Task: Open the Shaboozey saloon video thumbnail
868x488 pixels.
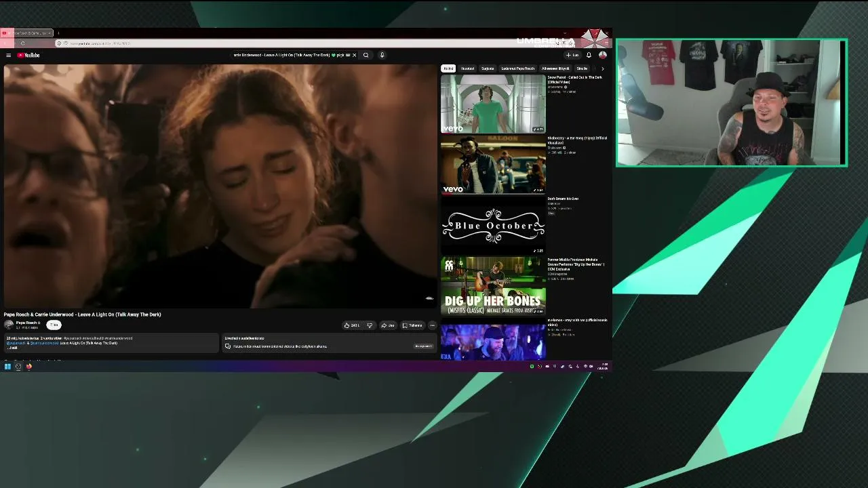Action: (493, 165)
